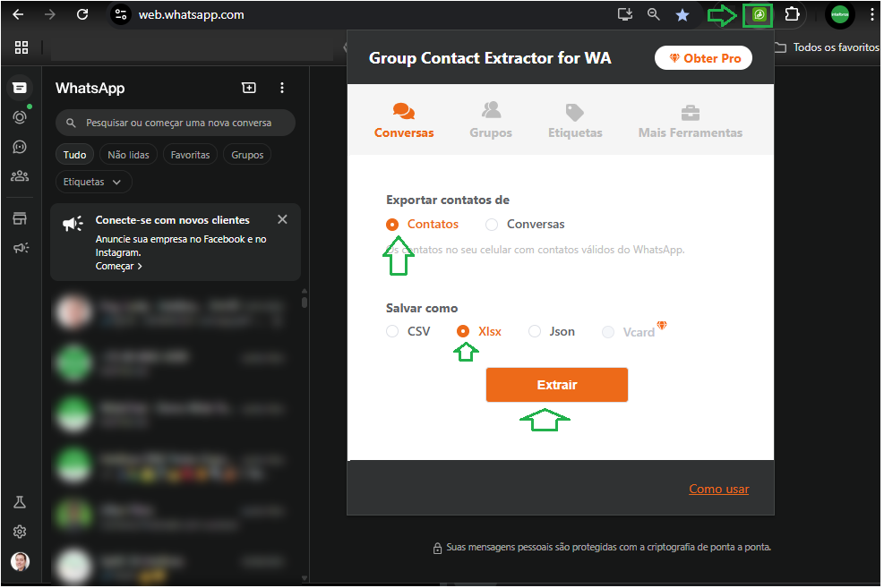
Task: Click the megaphone icon in ad banner
Action: (73, 224)
